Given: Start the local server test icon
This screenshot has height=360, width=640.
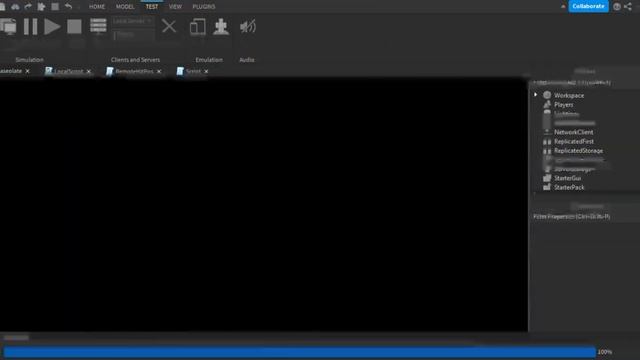Looking at the screenshot, I should (x=98, y=26).
